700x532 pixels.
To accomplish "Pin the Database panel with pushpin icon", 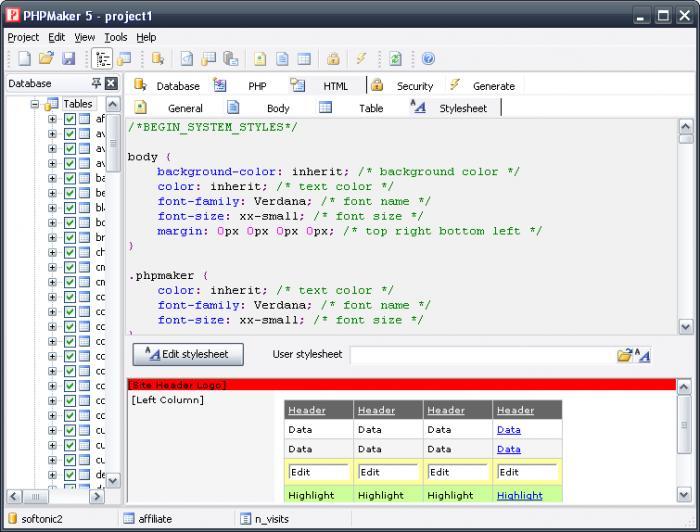I will tap(96, 84).
